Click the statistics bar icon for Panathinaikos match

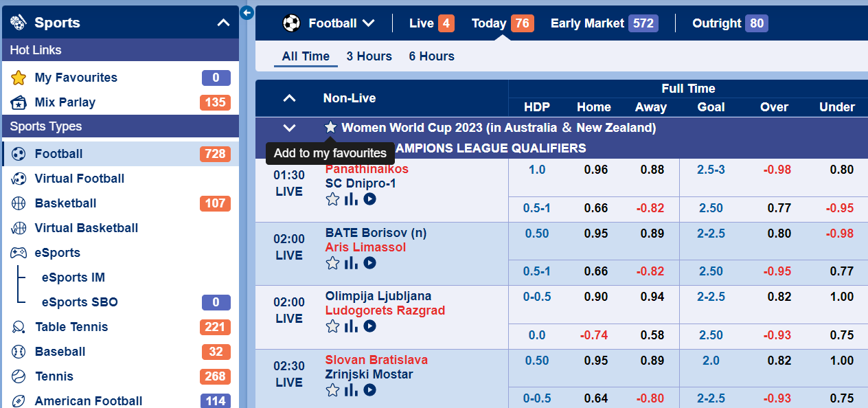click(x=351, y=199)
